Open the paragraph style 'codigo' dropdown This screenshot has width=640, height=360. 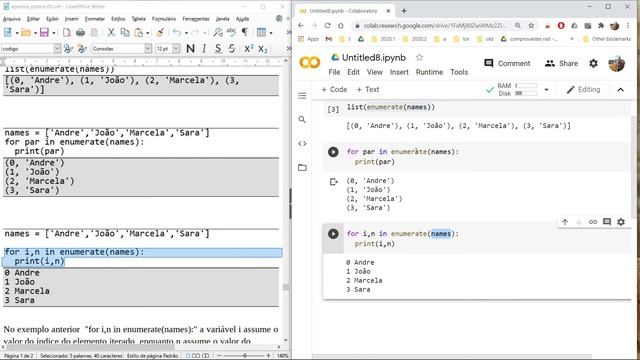(57, 49)
